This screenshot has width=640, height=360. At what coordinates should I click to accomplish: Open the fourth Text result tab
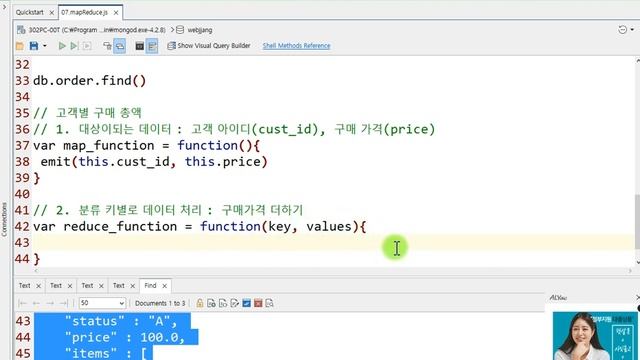click(119, 286)
